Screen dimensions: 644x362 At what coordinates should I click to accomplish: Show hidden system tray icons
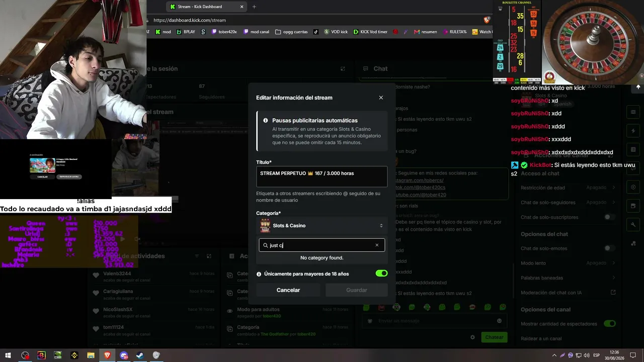[554, 355]
